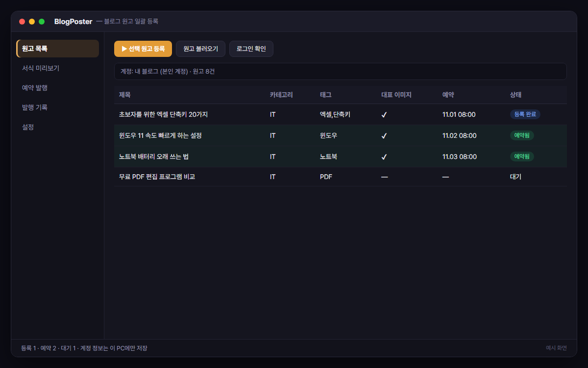The height and width of the screenshot is (368, 588).
Task: Start posting with 선택 원고 등록 button
Action: pos(143,49)
